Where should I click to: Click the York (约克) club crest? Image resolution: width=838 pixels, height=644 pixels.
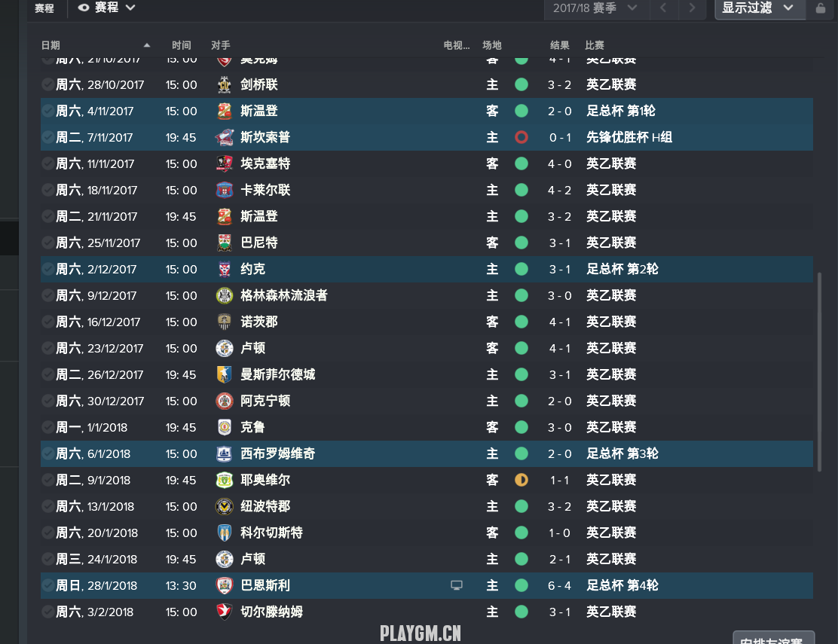click(224, 269)
